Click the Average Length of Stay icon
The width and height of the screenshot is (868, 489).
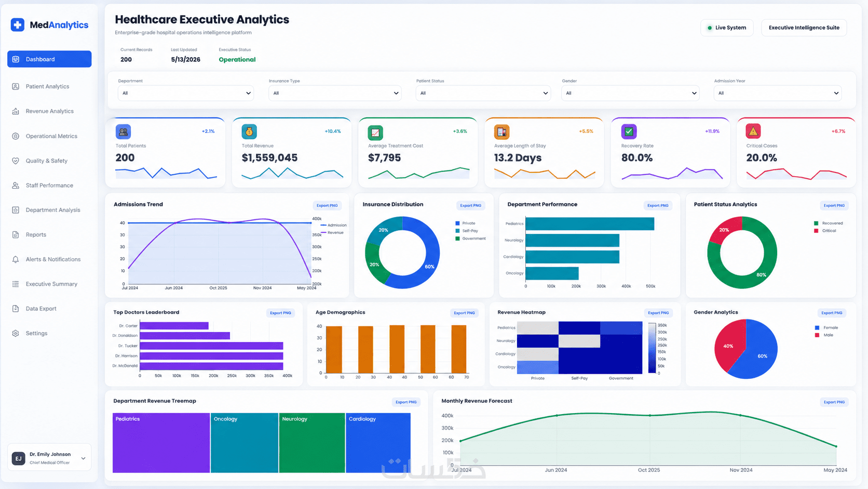(x=501, y=132)
